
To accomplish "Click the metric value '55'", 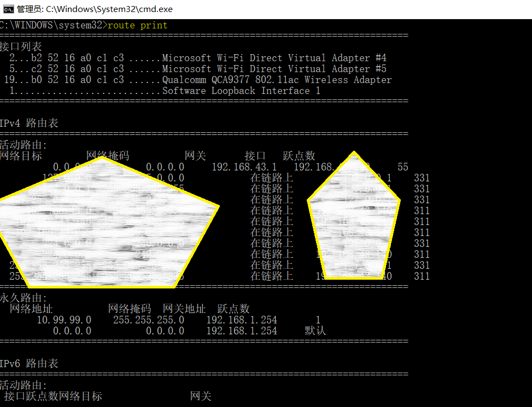I will 403,167.
